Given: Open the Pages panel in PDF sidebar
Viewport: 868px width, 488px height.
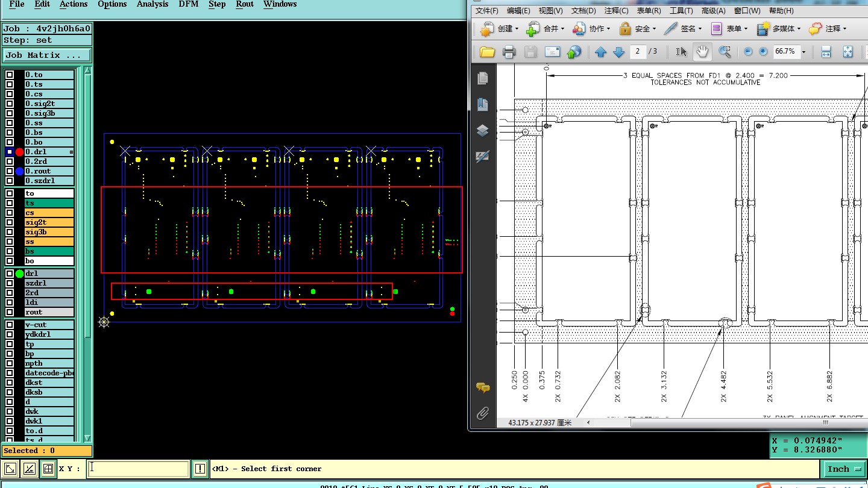Looking at the screenshot, I should pyautogui.click(x=482, y=78).
